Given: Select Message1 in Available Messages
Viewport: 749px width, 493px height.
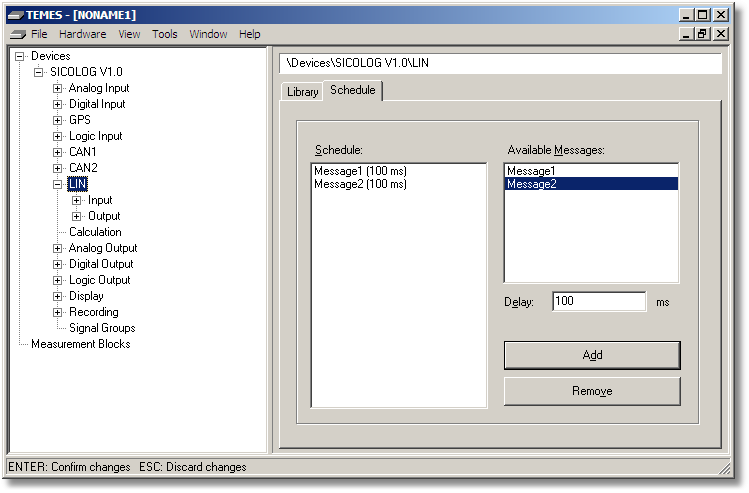Looking at the screenshot, I should [591, 171].
